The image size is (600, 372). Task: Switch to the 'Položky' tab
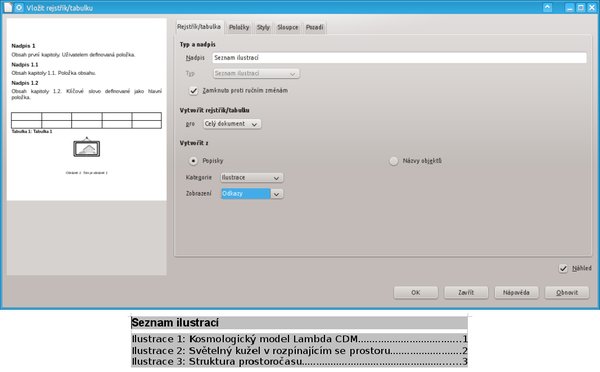point(239,27)
